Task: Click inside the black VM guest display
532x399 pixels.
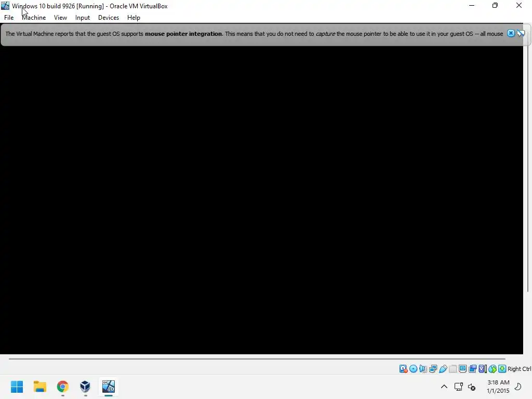Action: click(x=261, y=200)
